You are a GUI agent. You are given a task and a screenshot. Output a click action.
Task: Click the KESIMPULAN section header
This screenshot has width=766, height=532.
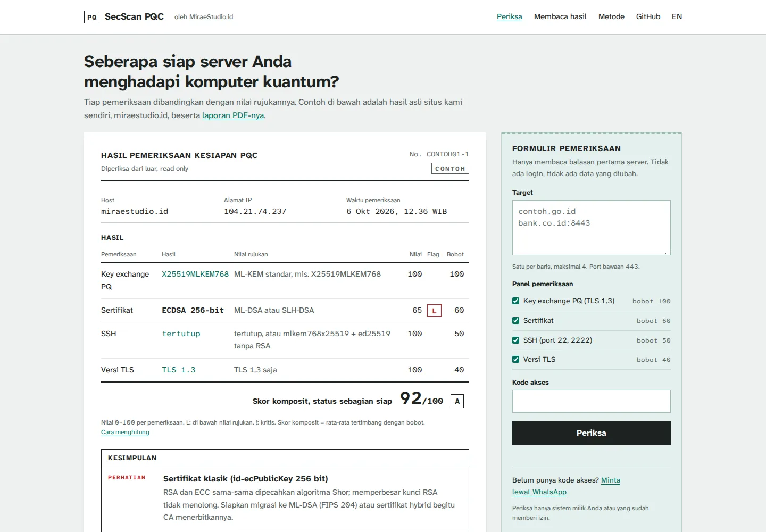click(132, 458)
